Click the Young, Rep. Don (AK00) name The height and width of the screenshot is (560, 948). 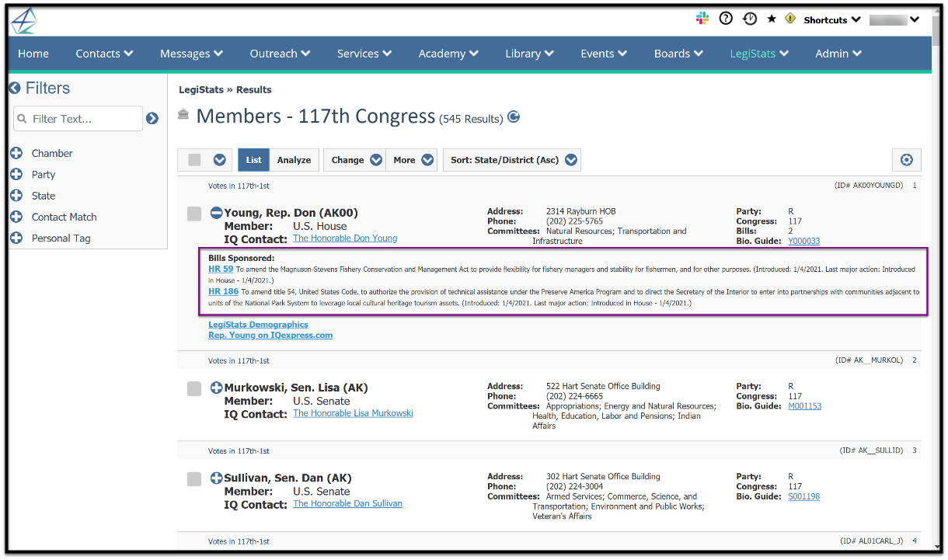tap(291, 213)
